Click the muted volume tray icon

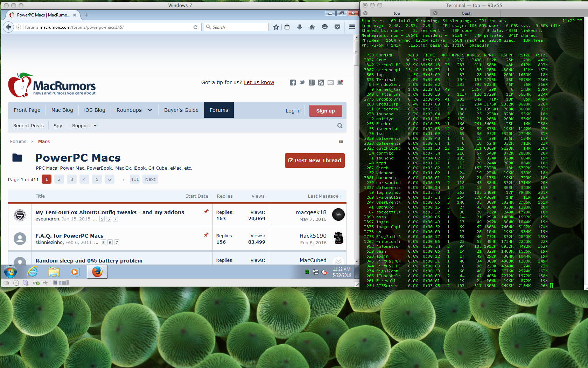click(324, 272)
